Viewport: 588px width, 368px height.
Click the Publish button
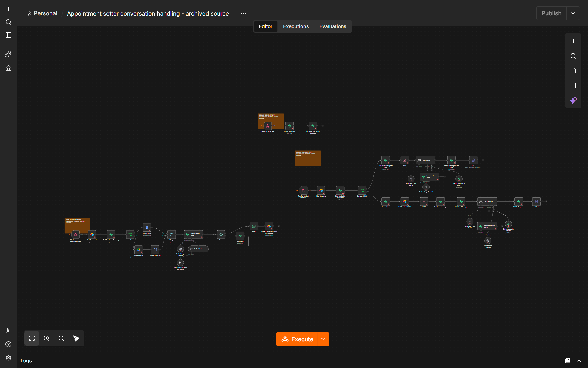(551, 13)
